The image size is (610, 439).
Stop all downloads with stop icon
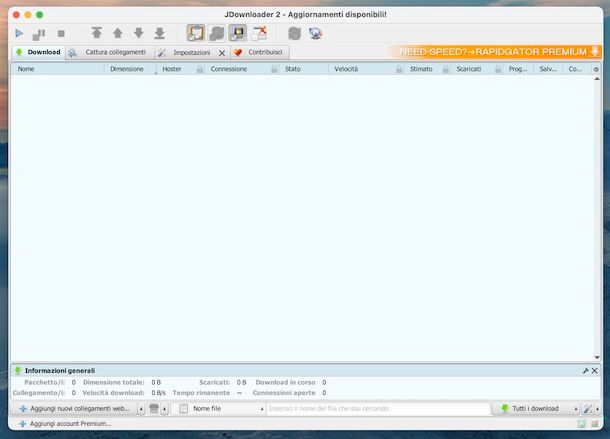[61, 33]
